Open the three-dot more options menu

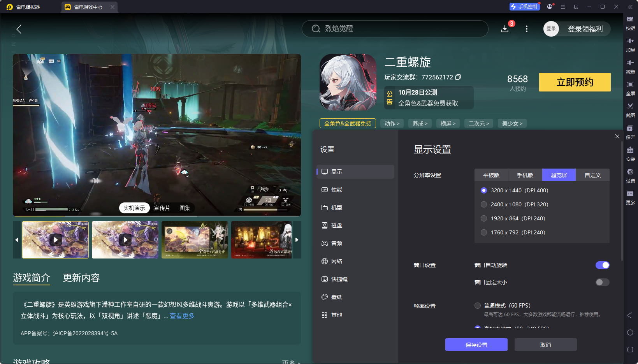click(526, 29)
